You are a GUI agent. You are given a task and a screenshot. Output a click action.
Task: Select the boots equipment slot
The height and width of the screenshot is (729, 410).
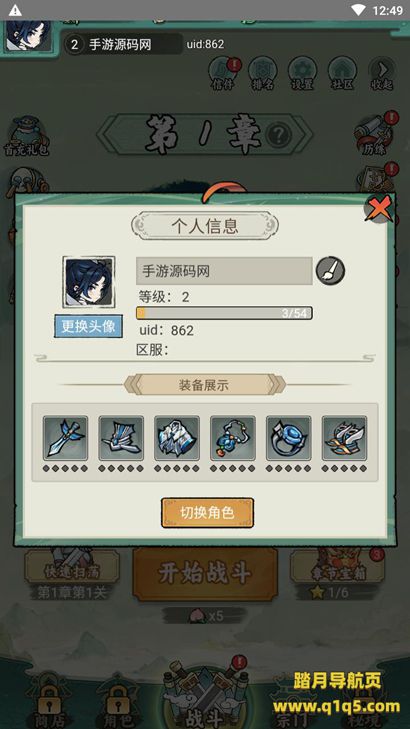[121, 438]
